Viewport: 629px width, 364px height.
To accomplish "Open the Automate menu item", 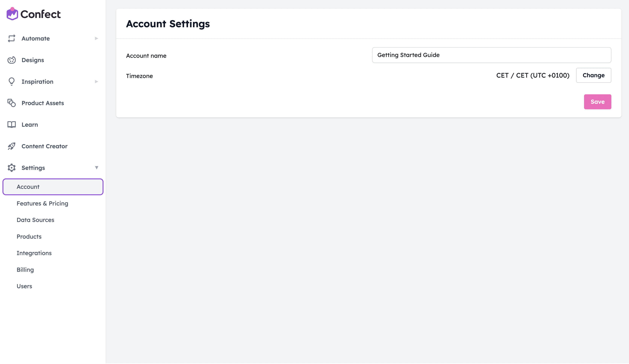I will pyautogui.click(x=36, y=38).
